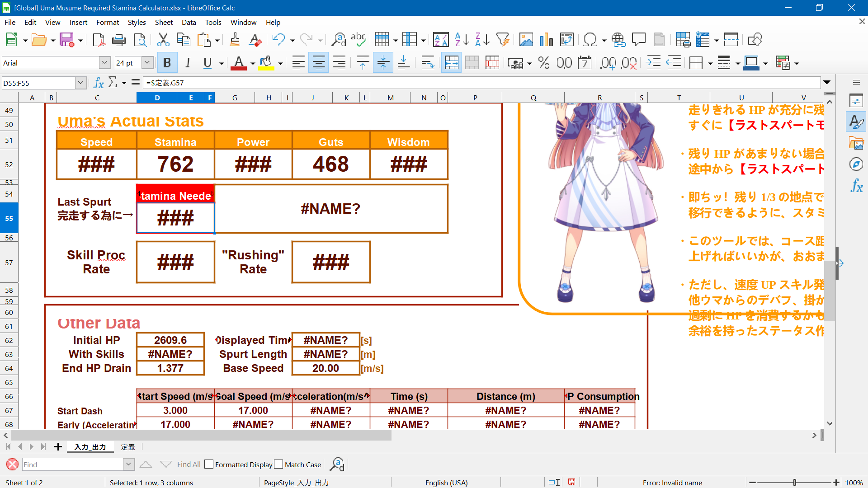Apply the yellow highlighting color swatch
868x488 pixels.
point(266,63)
